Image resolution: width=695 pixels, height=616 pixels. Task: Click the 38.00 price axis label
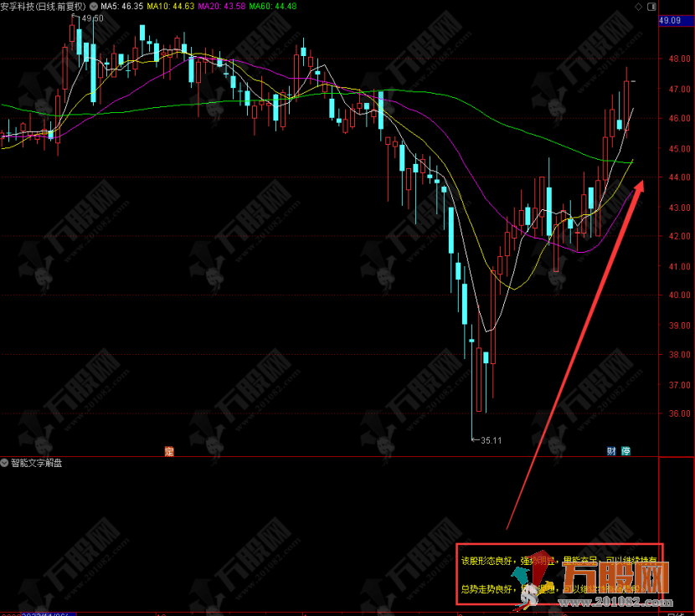point(680,355)
